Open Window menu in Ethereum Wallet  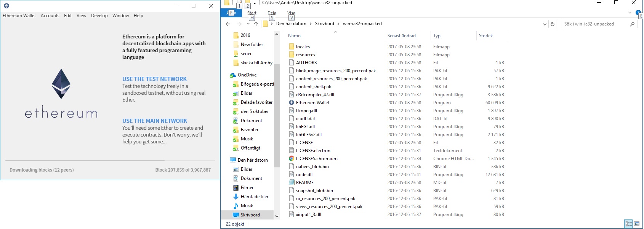click(121, 16)
